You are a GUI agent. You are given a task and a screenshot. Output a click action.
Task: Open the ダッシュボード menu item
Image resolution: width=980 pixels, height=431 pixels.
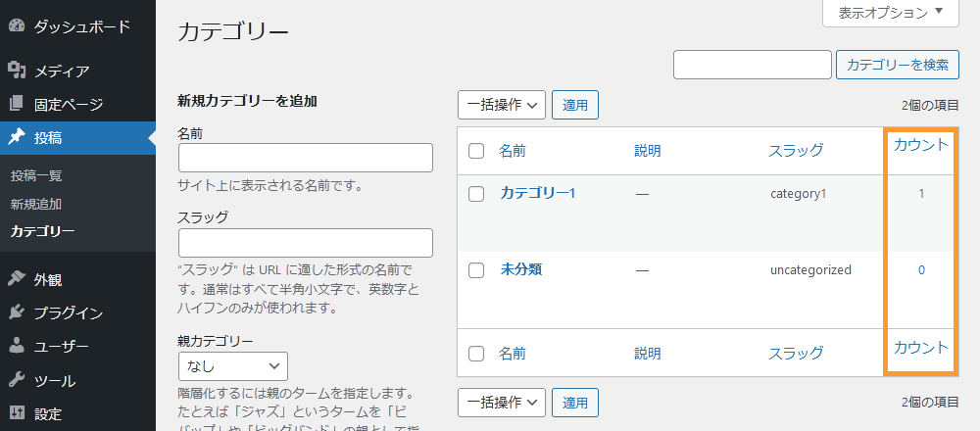coord(82,26)
